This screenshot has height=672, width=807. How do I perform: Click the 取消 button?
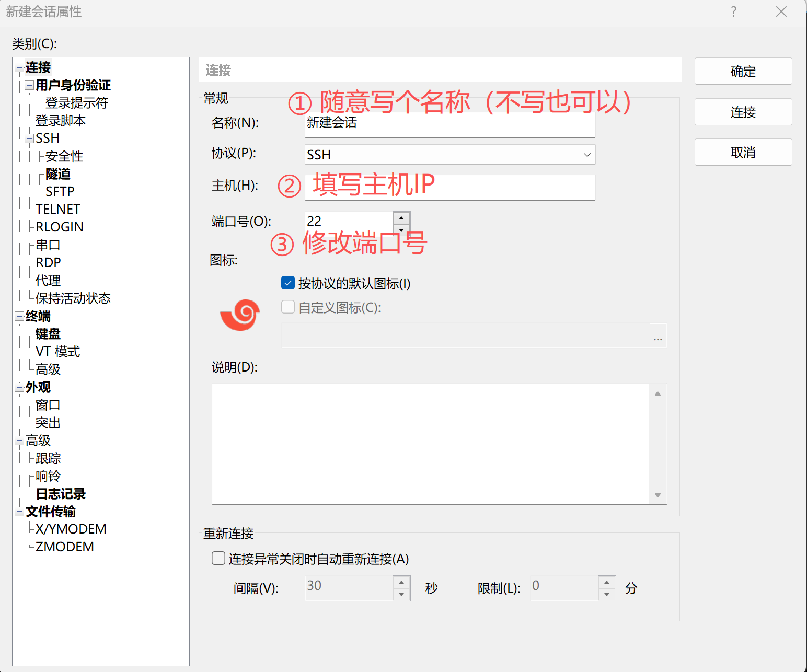pos(743,153)
